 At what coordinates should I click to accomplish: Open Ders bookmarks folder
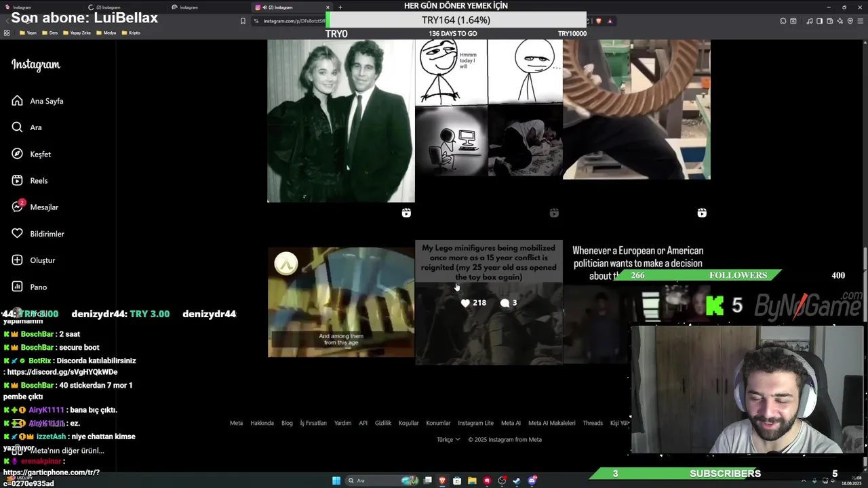pos(50,33)
